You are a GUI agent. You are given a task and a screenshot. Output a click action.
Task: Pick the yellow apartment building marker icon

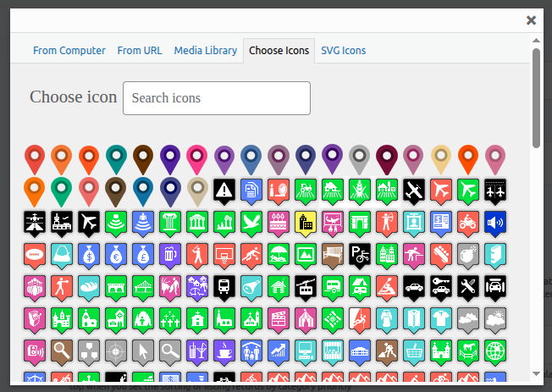point(306,224)
